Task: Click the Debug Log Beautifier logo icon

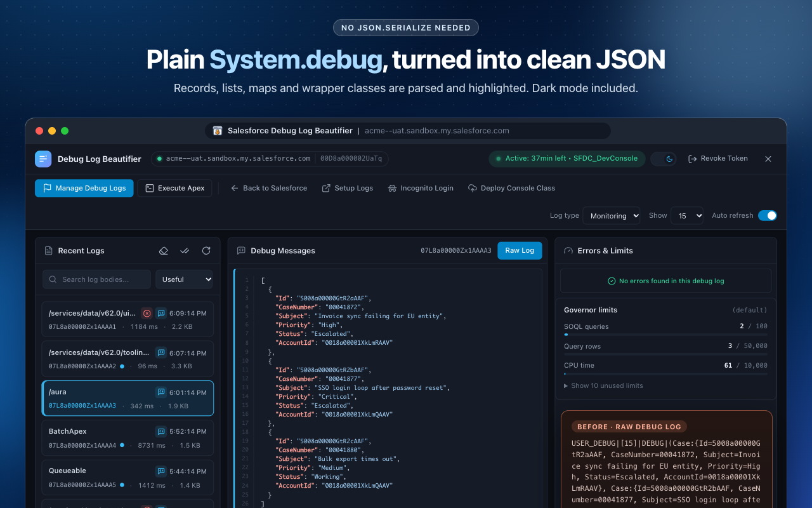Action: (x=43, y=159)
